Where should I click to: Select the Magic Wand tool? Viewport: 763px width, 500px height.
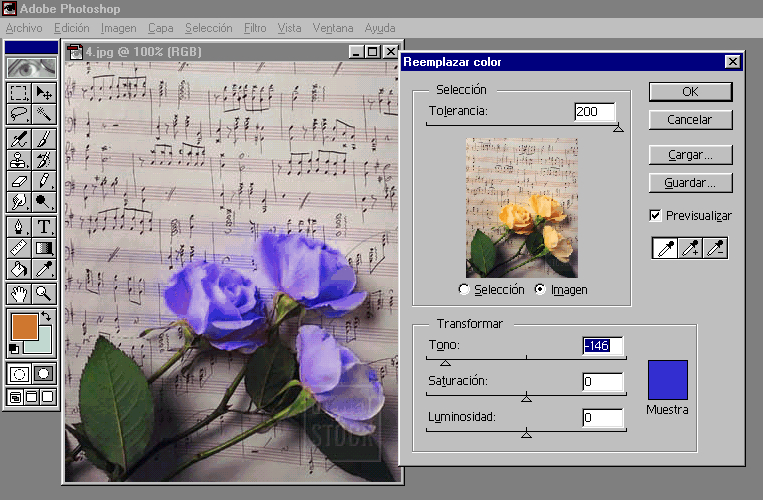[44, 114]
